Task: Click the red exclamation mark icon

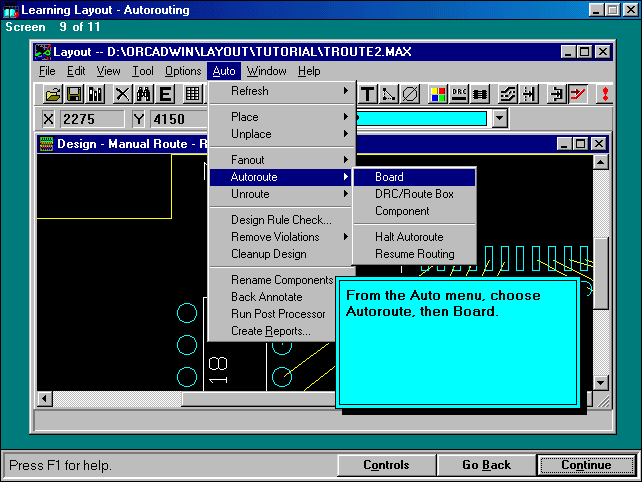Action: 606,94
